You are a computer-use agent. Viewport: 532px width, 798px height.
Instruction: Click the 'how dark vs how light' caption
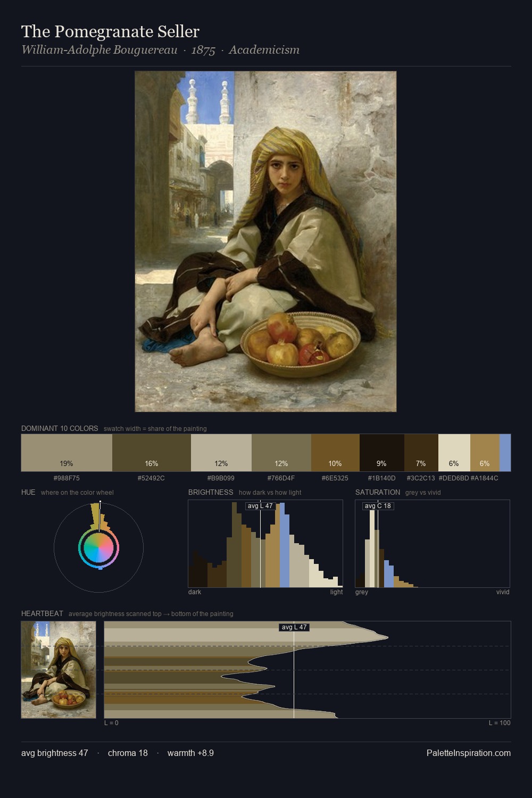[x=270, y=493]
